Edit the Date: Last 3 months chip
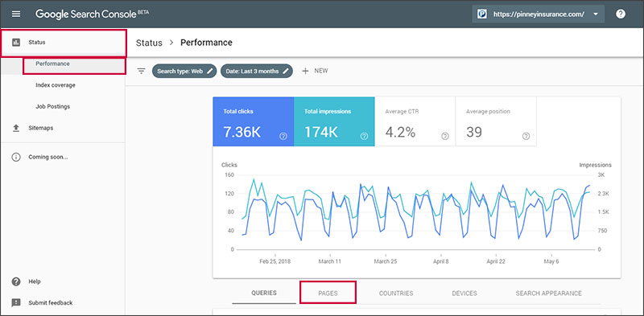644x316 pixels. pyautogui.click(x=257, y=71)
